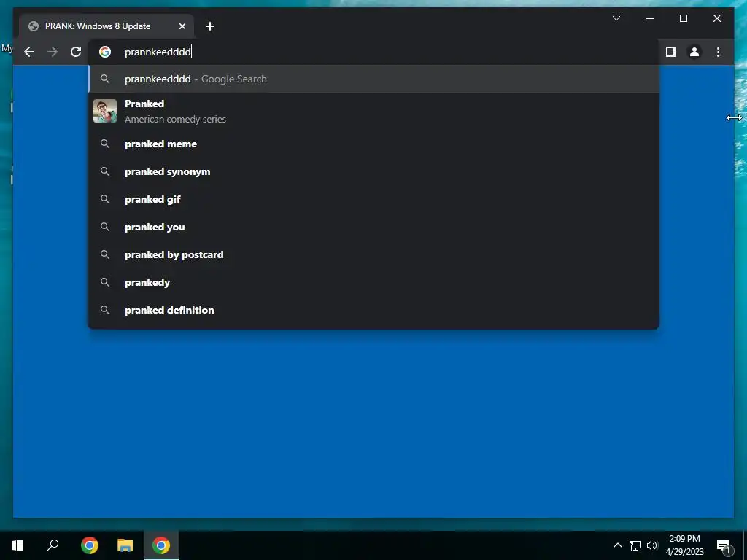Choose the 'prankedy' suggestion
The image size is (747, 560).
[x=373, y=282]
